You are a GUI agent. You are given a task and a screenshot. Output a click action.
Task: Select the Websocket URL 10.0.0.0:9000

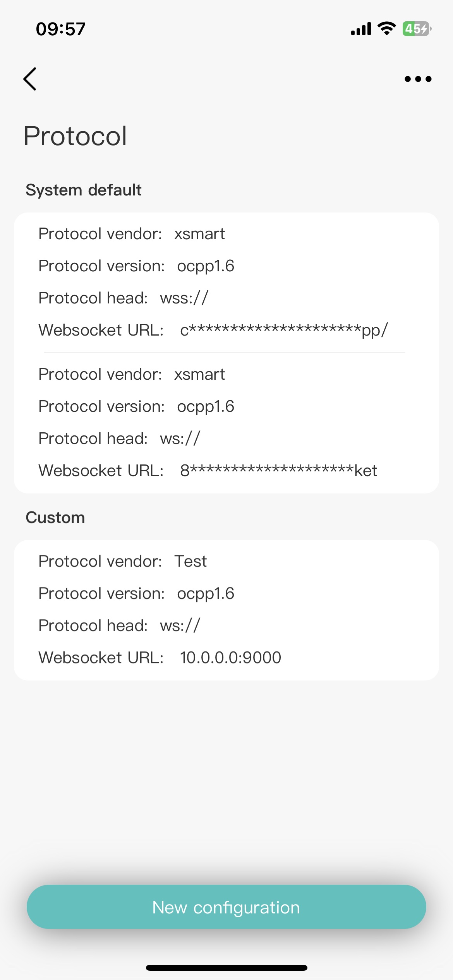pos(230,658)
